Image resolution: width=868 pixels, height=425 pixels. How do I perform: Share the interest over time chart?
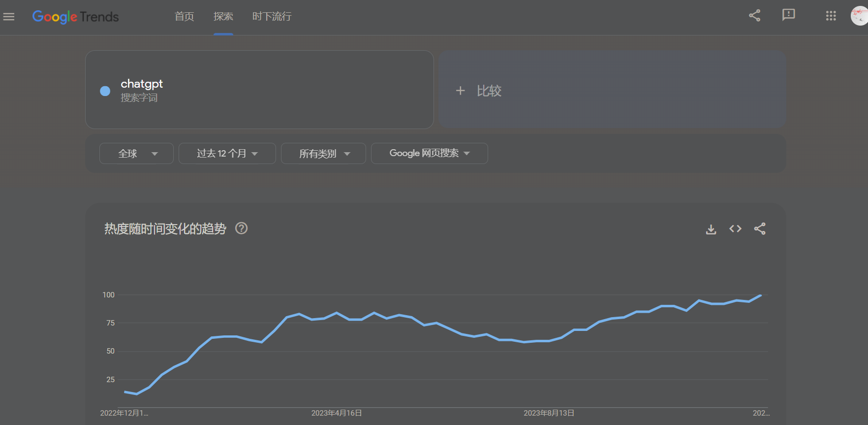pyautogui.click(x=760, y=229)
